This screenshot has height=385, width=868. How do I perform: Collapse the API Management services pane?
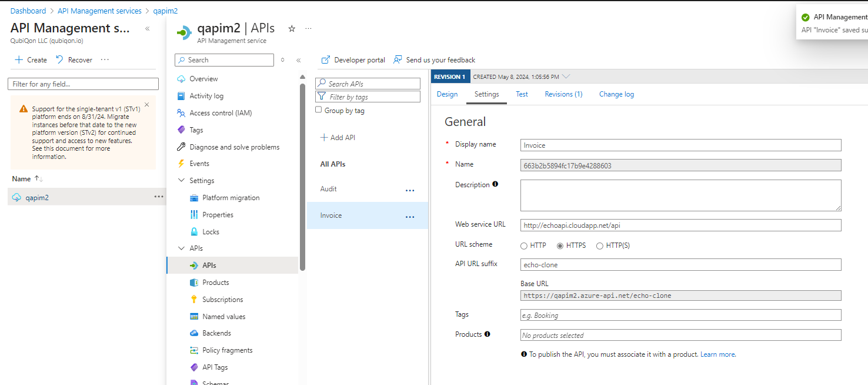click(147, 28)
